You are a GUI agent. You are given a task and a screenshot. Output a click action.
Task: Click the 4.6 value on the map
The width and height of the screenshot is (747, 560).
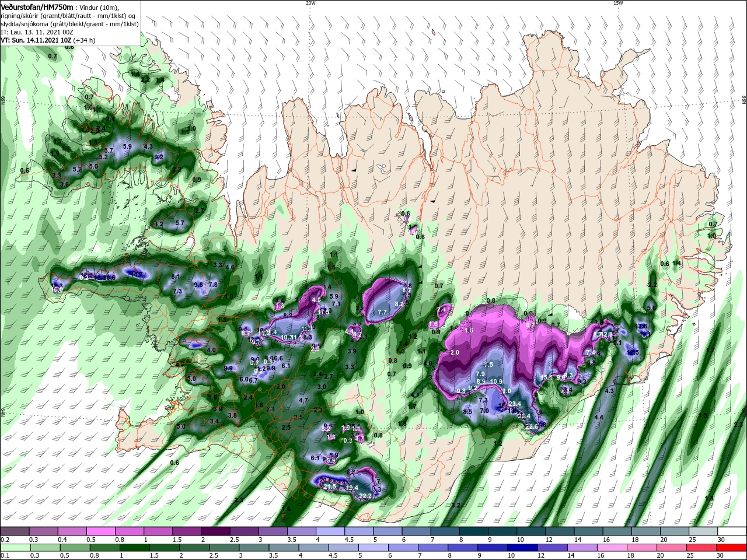point(230,267)
